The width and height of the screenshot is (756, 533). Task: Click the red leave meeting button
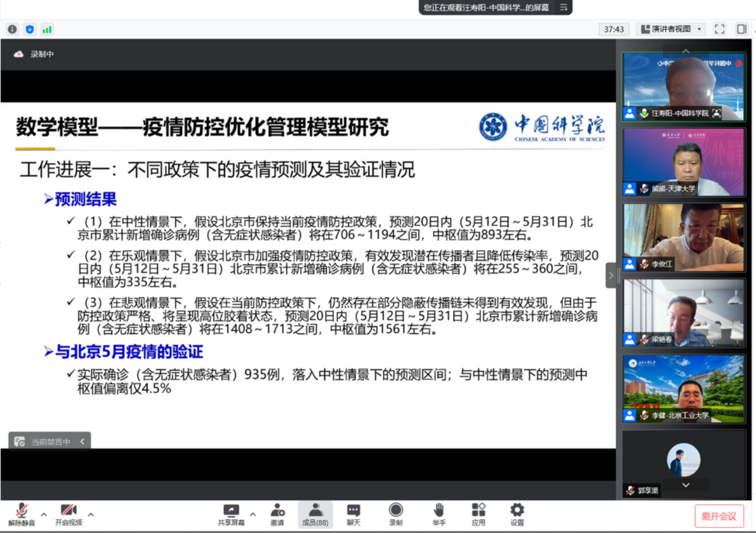click(719, 516)
